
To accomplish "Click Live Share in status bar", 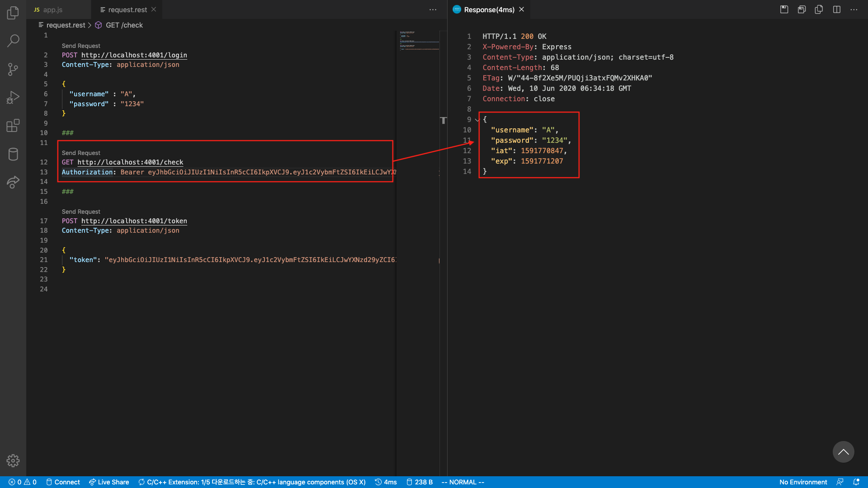I will click(x=109, y=482).
